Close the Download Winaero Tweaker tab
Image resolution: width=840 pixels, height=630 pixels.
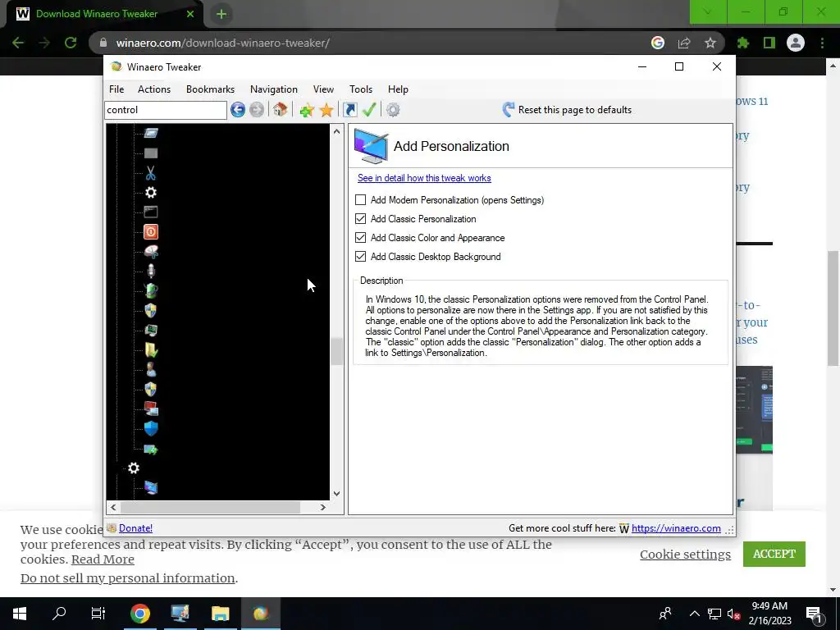190,14
